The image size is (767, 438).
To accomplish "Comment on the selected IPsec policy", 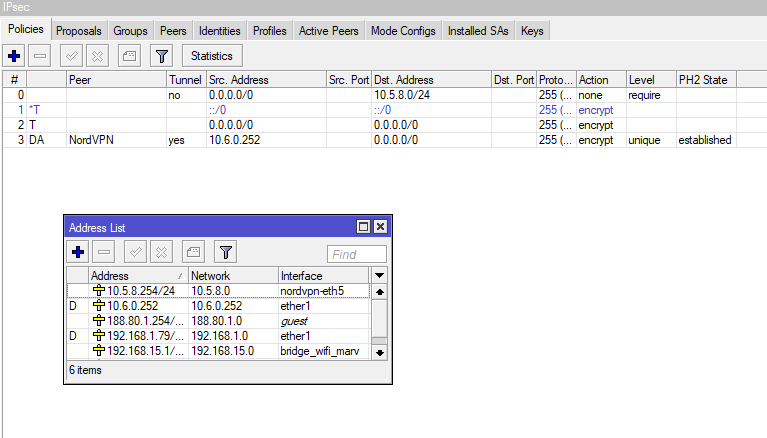I will 130,56.
